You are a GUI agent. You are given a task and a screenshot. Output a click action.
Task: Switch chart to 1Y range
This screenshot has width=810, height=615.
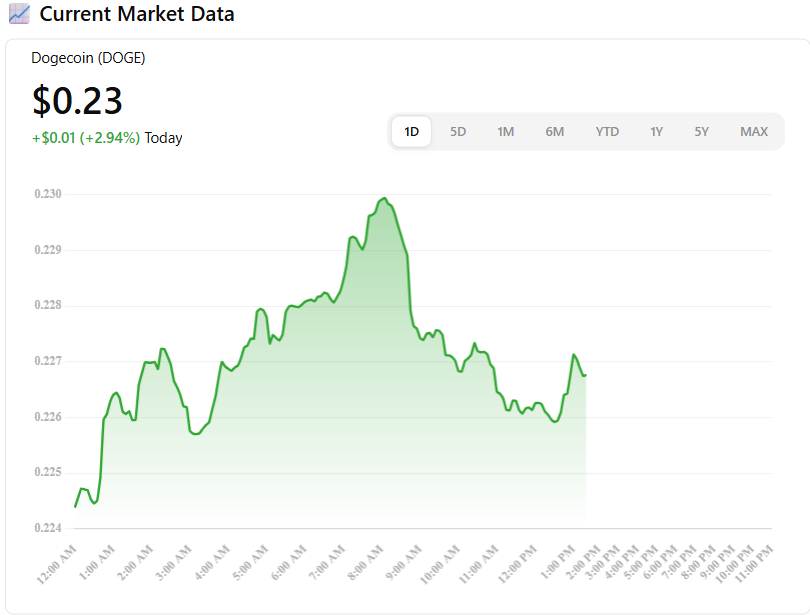(x=656, y=132)
